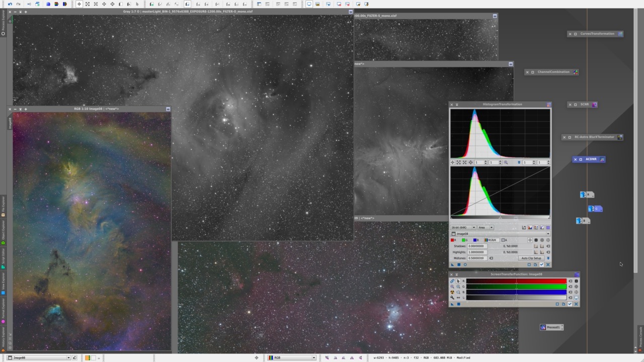Click the Auto Clip Setup button
The width and height of the screenshot is (644, 362).
[x=531, y=258]
